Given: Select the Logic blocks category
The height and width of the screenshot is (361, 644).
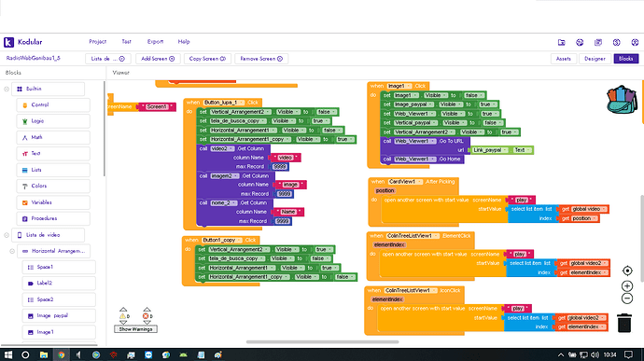Looking at the screenshot, I should coord(53,121).
